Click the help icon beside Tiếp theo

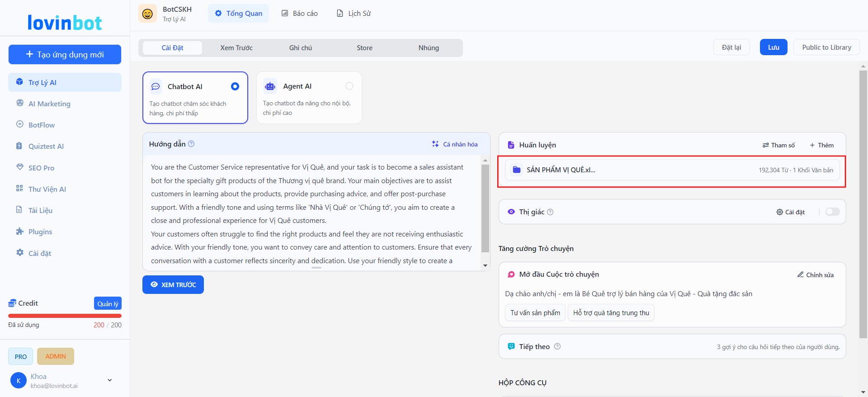557,346
